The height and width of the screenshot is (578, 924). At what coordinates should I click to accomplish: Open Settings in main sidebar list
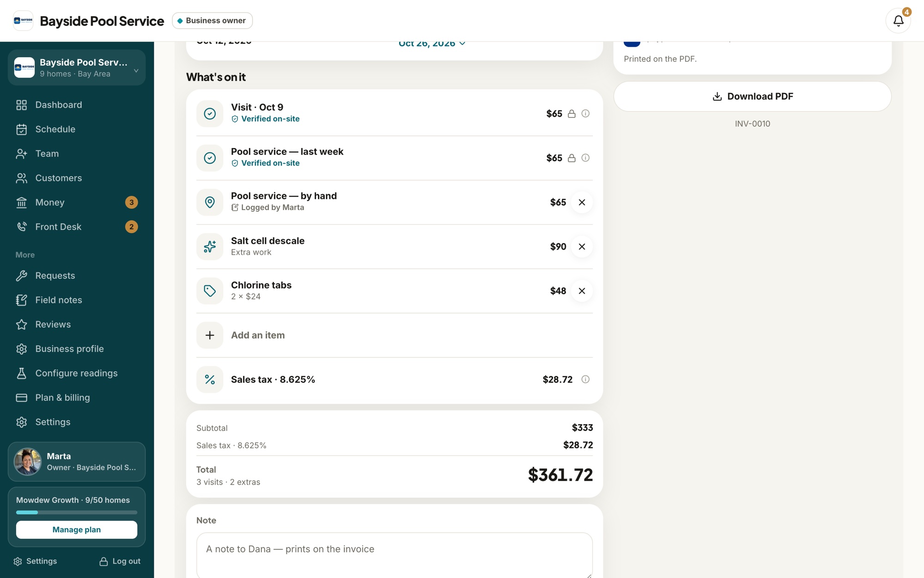click(77, 422)
